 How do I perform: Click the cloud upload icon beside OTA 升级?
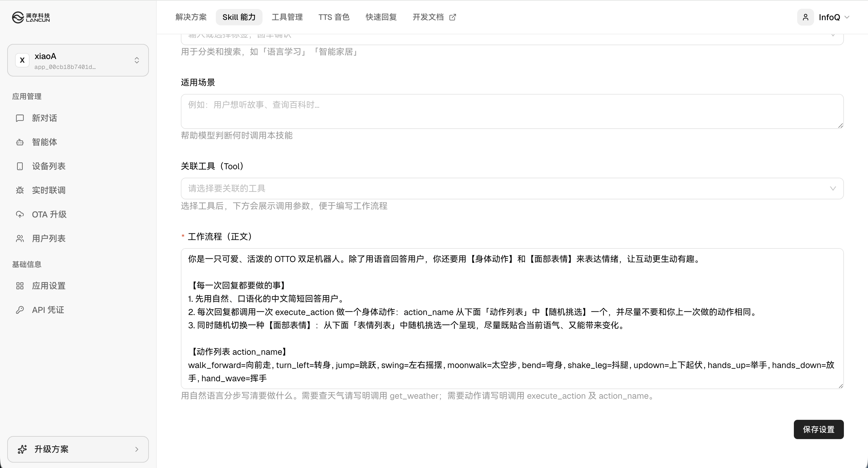(20, 214)
